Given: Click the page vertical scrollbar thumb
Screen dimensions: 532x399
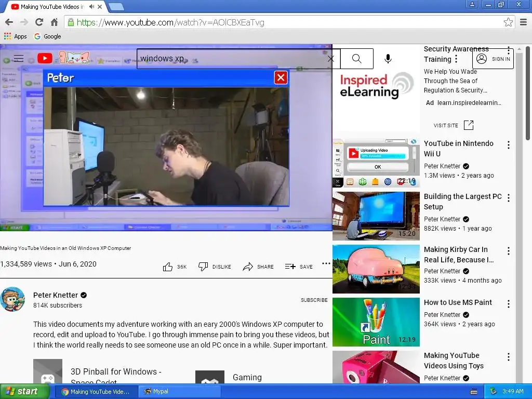Looking at the screenshot, I should click(x=528, y=94).
